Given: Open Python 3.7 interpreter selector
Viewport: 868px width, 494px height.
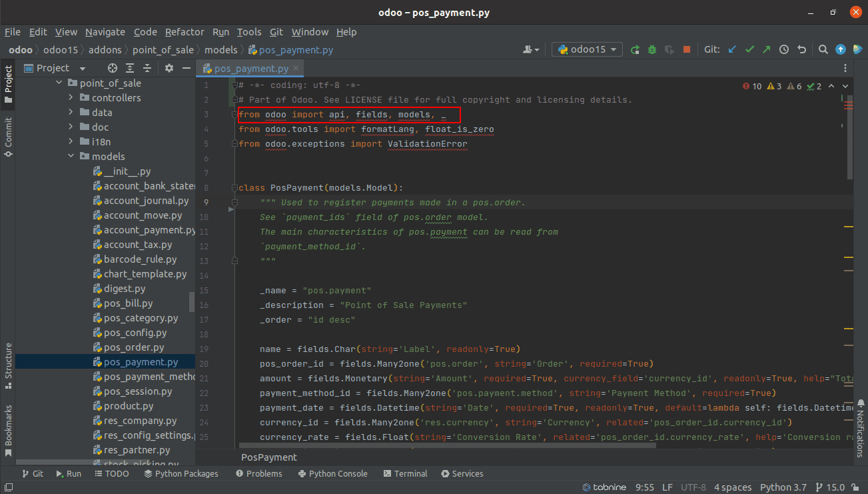Looking at the screenshot, I should (x=783, y=487).
